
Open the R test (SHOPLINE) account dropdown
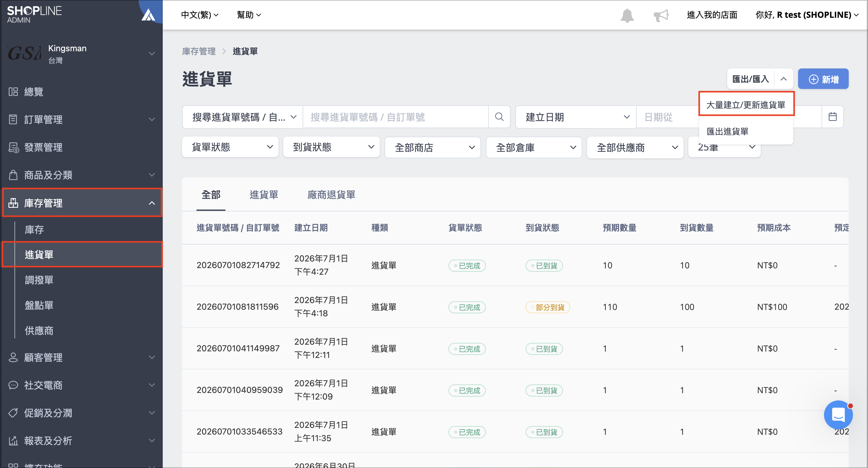807,15
